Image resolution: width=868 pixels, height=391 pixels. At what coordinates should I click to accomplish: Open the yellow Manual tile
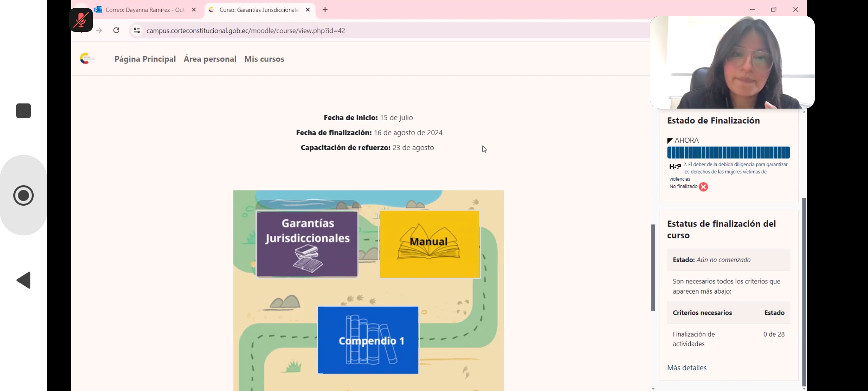[429, 244]
